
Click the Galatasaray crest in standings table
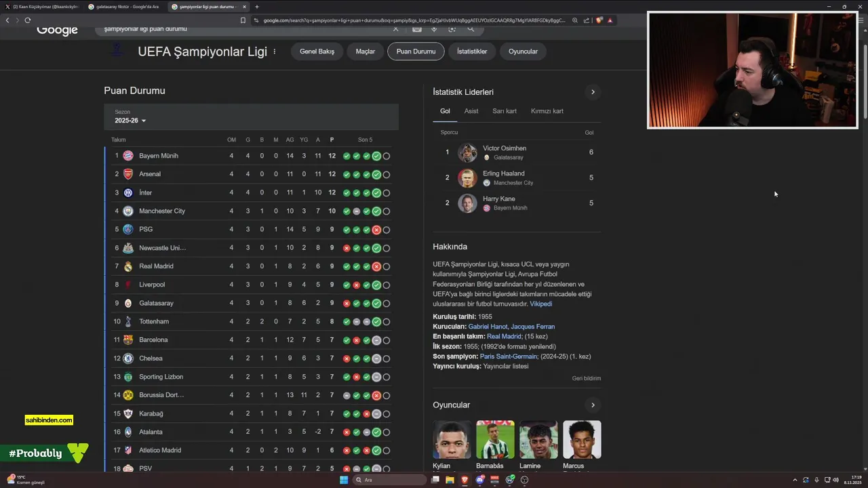tap(128, 303)
